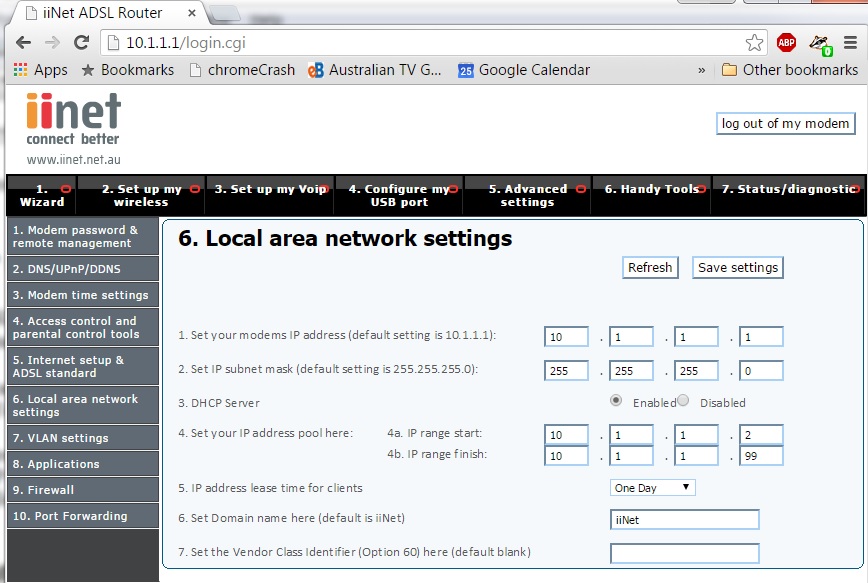Click the Vendor Class Identifier input field
Viewport: 868px width, 583px height.
point(685,554)
